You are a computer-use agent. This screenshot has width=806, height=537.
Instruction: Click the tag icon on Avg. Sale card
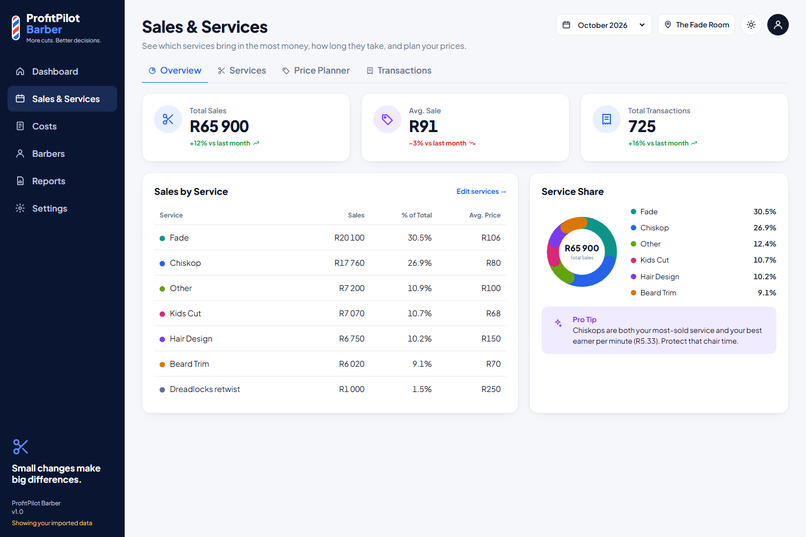coord(387,119)
